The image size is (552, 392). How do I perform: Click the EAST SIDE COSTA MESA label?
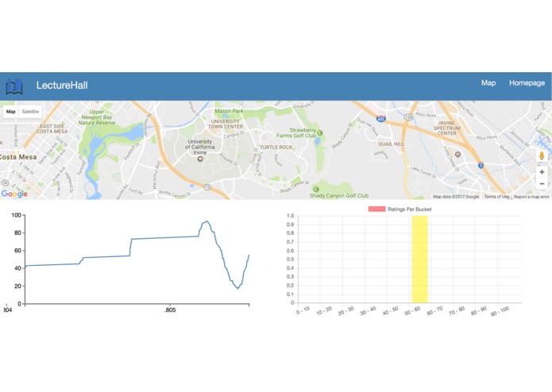click(52, 129)
